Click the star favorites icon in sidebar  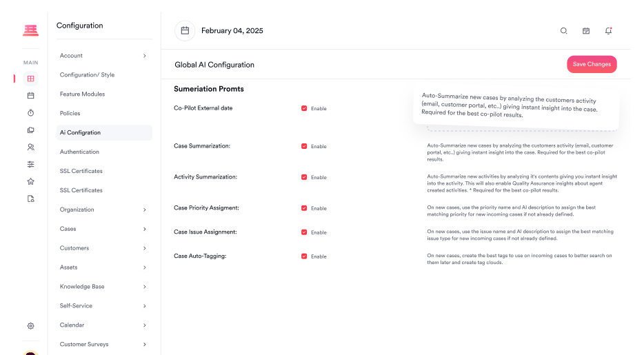point(30,181)
